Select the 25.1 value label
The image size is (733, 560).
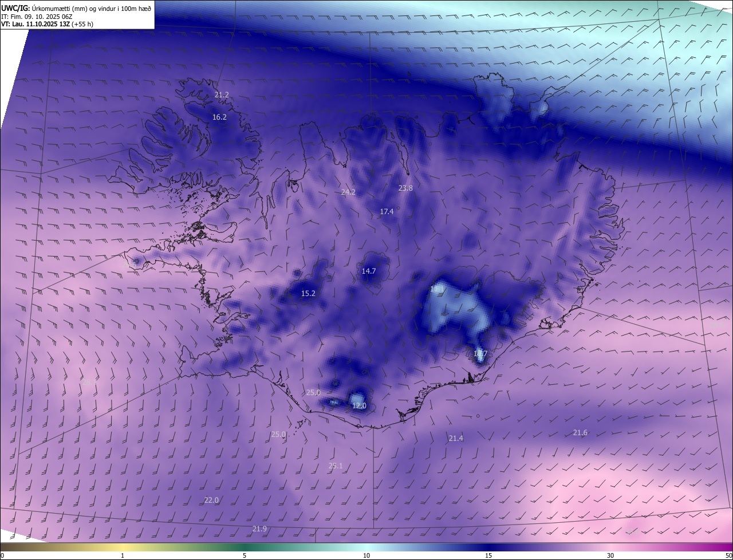pyautogui.click(x=336, y=466)
